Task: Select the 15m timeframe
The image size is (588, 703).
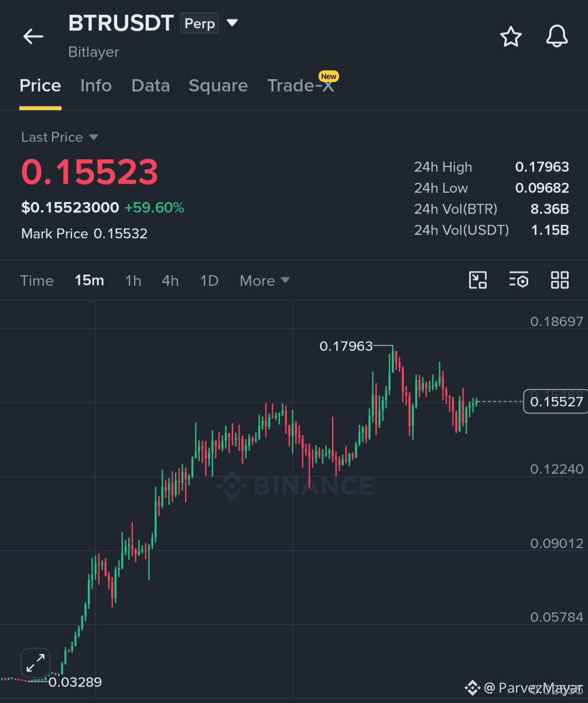Action: point(90,281)
